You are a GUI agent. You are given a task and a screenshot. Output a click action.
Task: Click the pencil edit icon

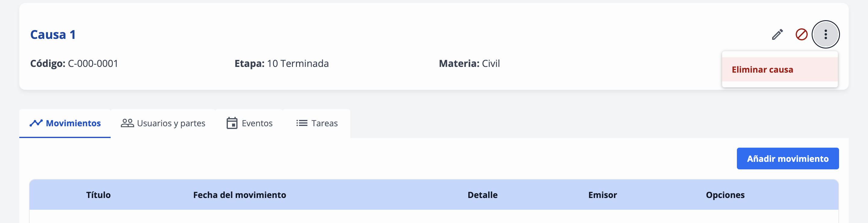coord(777,34)
